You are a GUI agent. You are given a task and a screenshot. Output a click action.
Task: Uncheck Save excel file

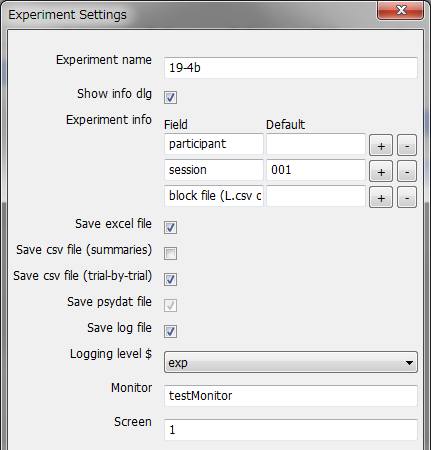click(x=170, y=227)
